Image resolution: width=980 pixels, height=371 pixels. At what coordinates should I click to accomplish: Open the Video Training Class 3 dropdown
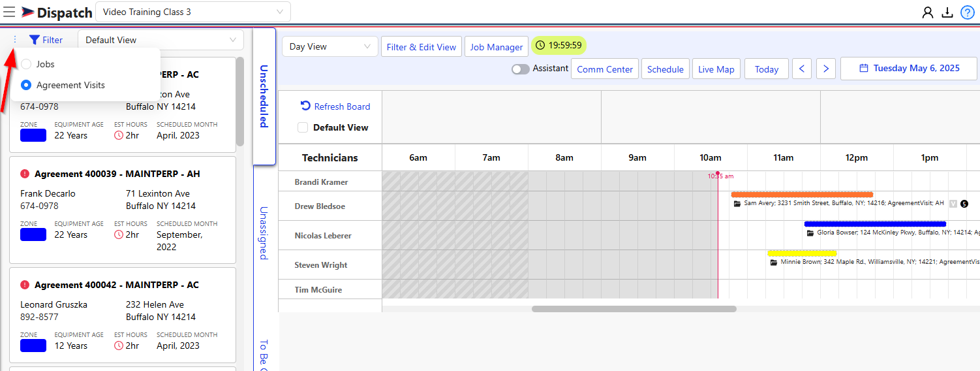coord(193,12)
